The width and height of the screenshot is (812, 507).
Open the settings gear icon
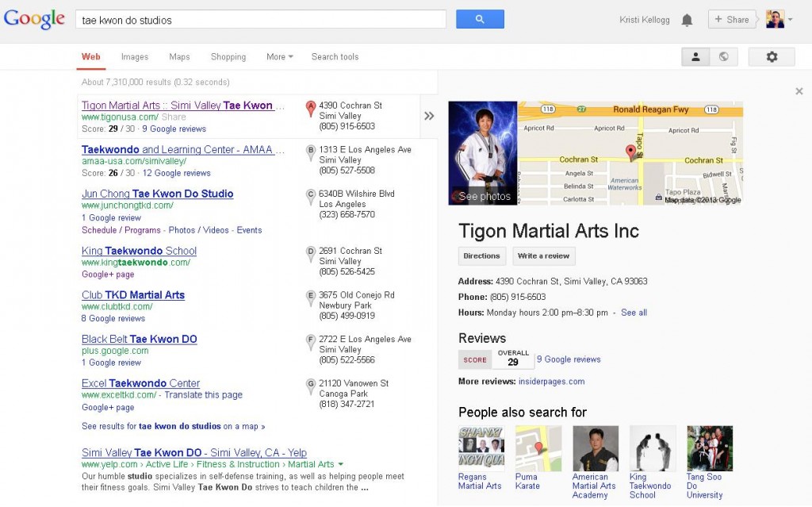tap(772, 56)
